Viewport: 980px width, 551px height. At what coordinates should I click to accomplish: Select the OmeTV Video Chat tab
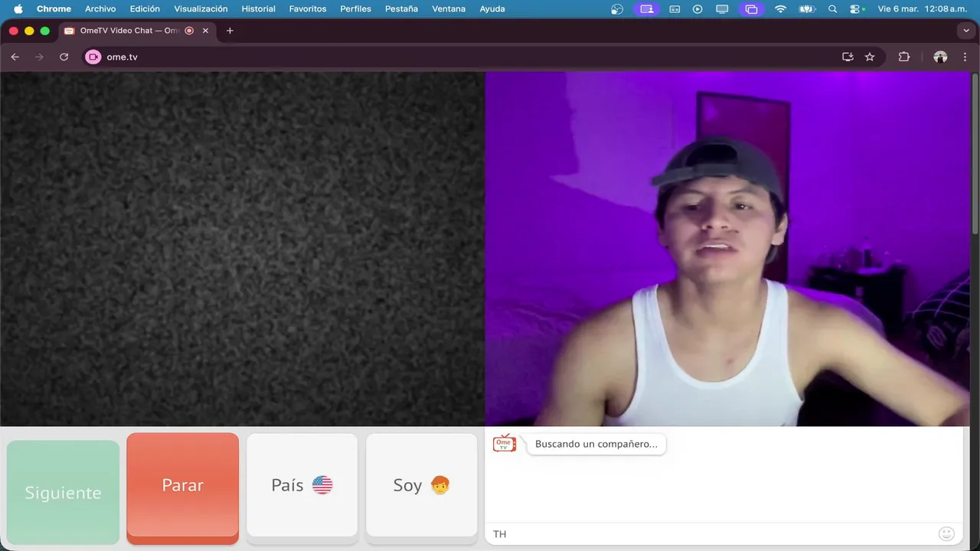click(129, 31)
